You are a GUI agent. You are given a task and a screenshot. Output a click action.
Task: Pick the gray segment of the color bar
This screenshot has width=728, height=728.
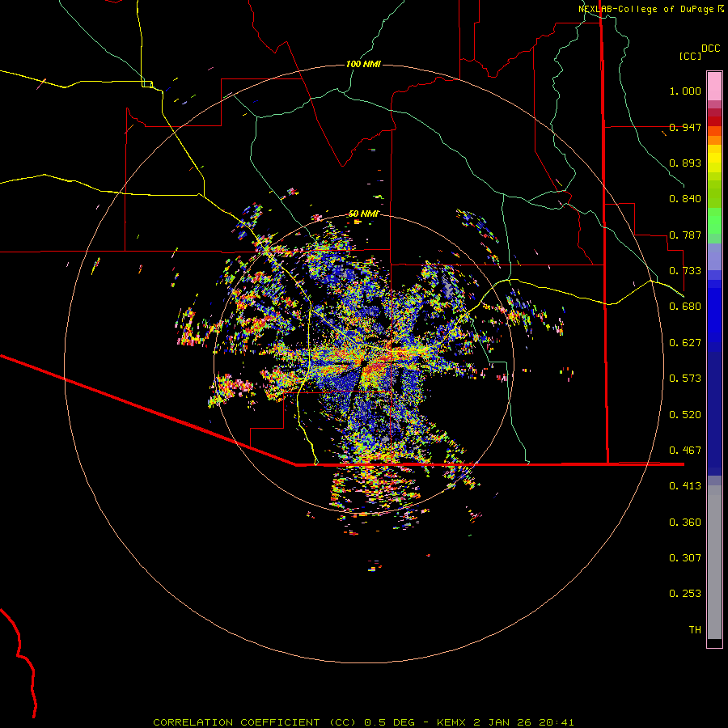[714, 562]
